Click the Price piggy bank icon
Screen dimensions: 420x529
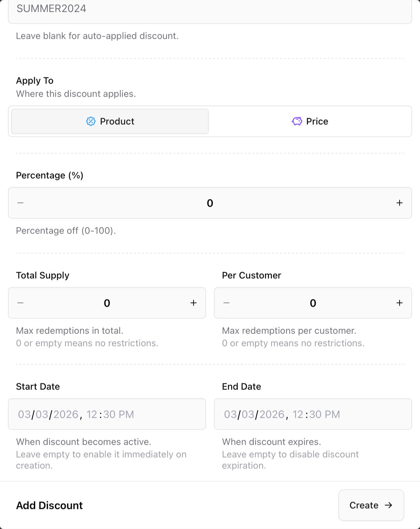point(297,121)
